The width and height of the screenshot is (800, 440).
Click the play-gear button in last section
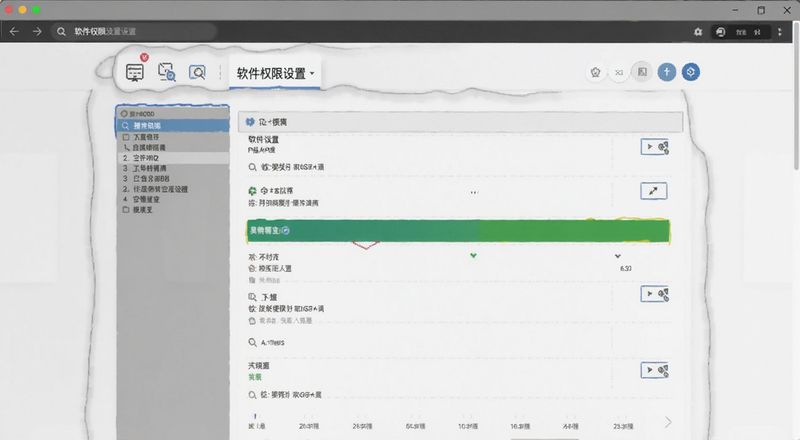pyautogui.click(x=654, y=370)
